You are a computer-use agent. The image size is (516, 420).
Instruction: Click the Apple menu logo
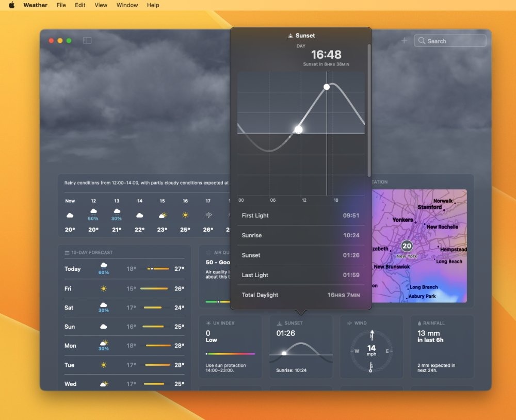pyautogui.click(x=11, y=5)
